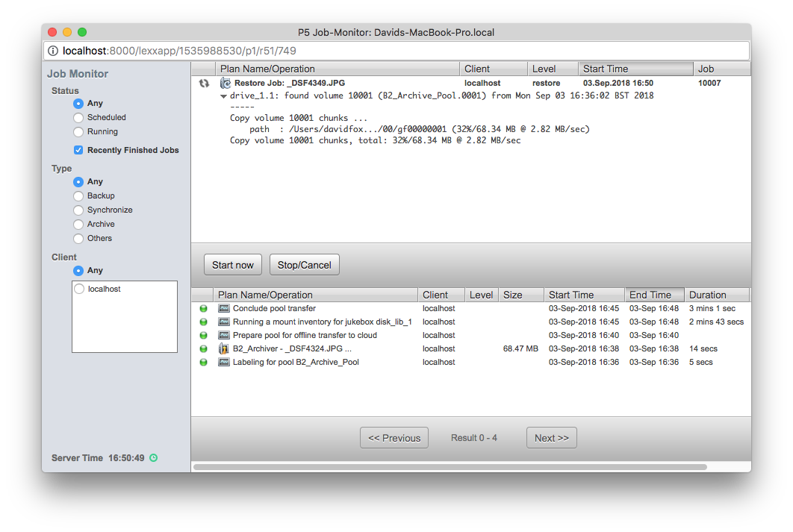
Task: Sort running jobs by Client column header
Action: pyautogui.click(x=494, y=69)
